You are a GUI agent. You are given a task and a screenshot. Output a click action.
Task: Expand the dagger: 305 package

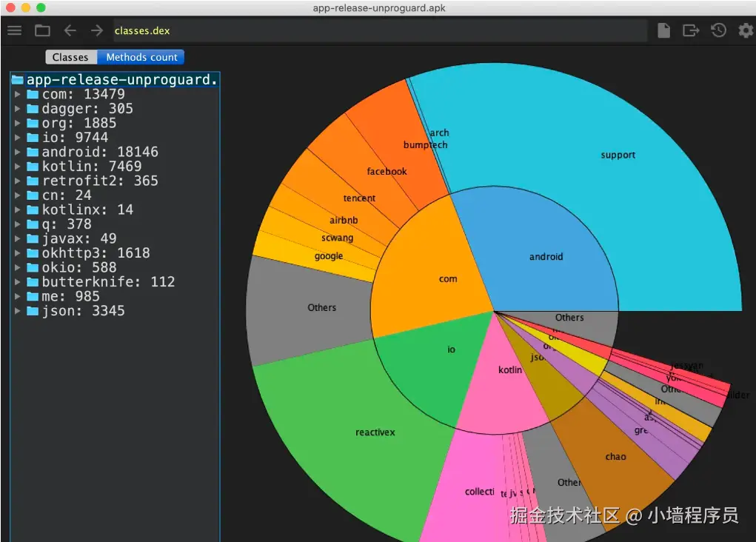pos(17,109)
